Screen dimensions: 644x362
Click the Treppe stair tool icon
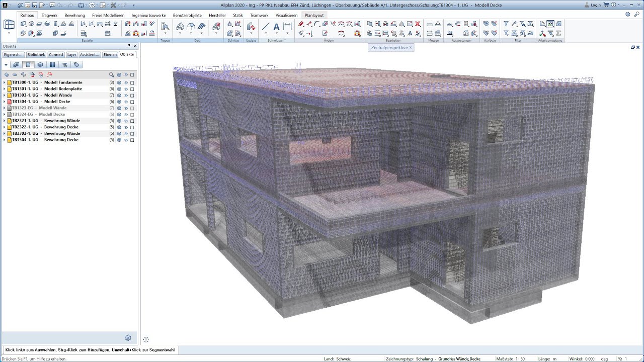(x=165, y=27)
